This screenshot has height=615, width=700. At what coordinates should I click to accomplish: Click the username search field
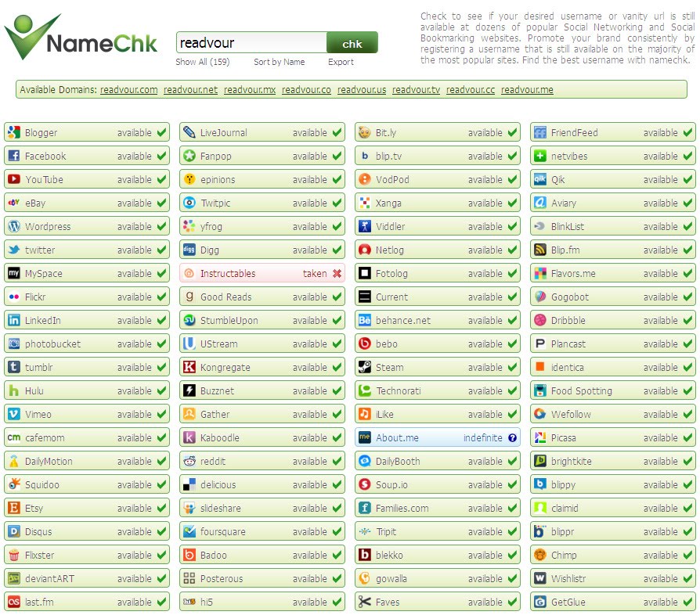pyautogui.click(x=252, y=43)
